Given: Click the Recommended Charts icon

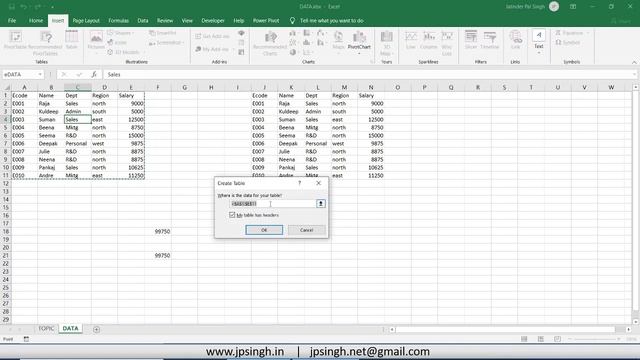Looking at the screenshot, I should (x=270, y=43).
